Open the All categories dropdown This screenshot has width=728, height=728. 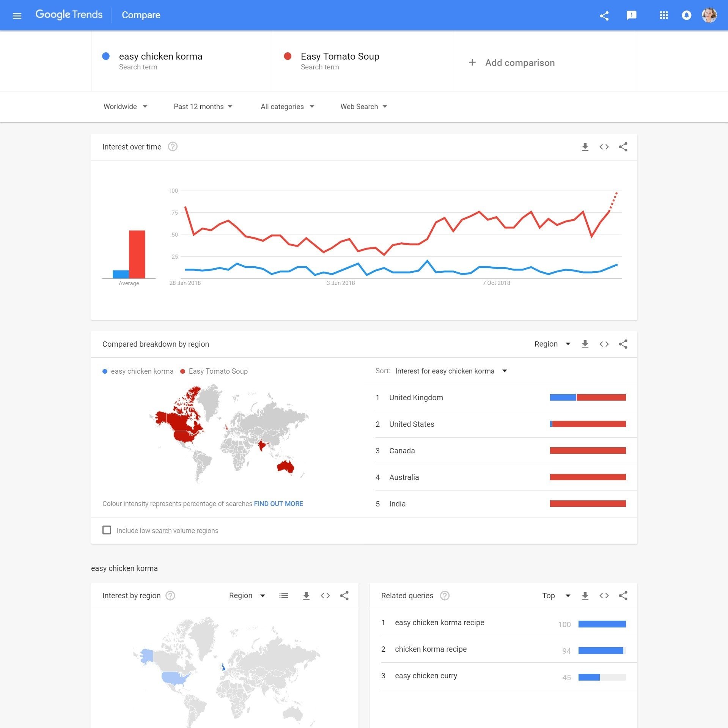click(287, 107)
